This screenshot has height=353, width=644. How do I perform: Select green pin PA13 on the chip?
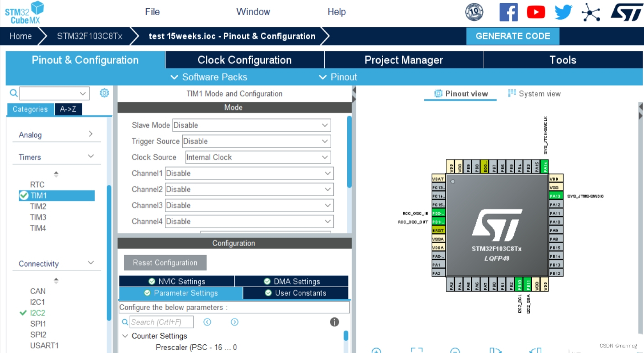[556, 196]
